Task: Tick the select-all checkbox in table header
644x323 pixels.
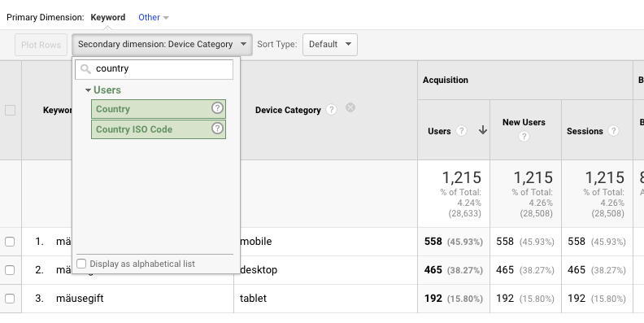Action: tap(11, 110)
